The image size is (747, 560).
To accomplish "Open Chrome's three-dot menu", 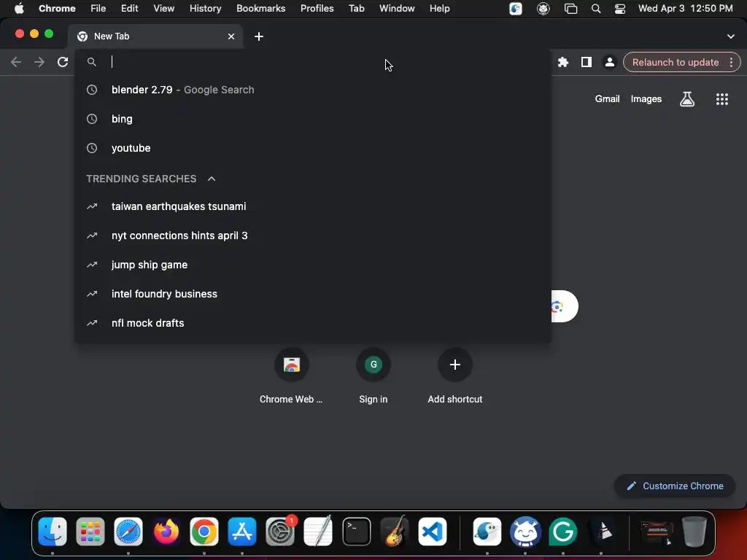I will (x=731, y=63).
